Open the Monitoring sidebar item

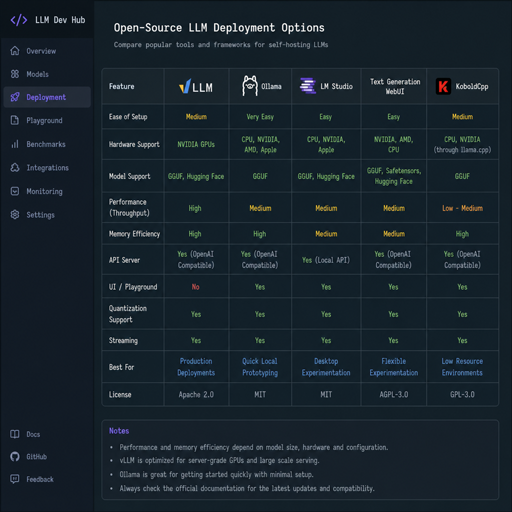coord(47,191)
